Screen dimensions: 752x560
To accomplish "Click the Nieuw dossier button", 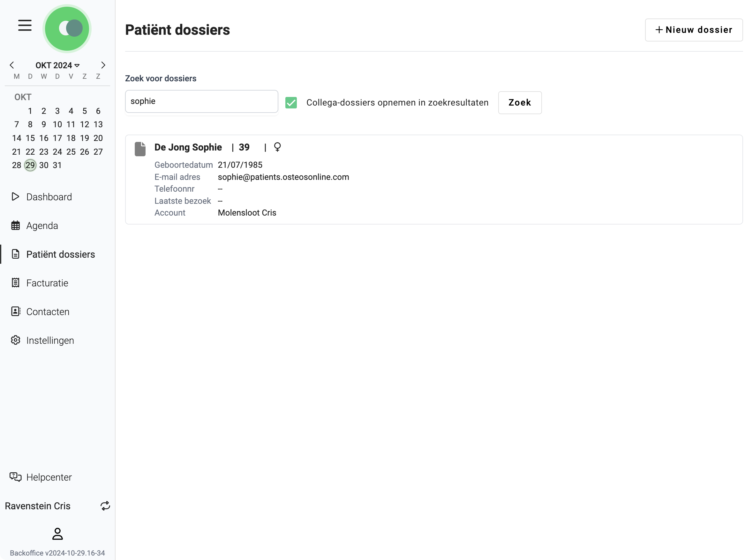I will point(693,30).
